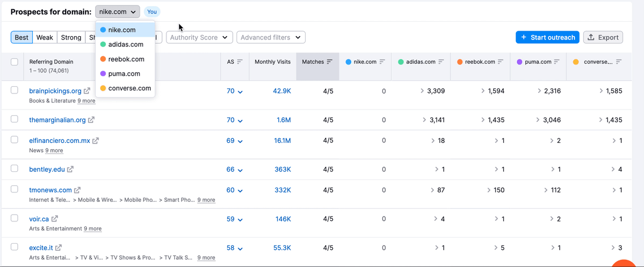Open external link icon beside themarginalian.org
Viewport: 644px width, 267px height.
[x=91, y=120]
